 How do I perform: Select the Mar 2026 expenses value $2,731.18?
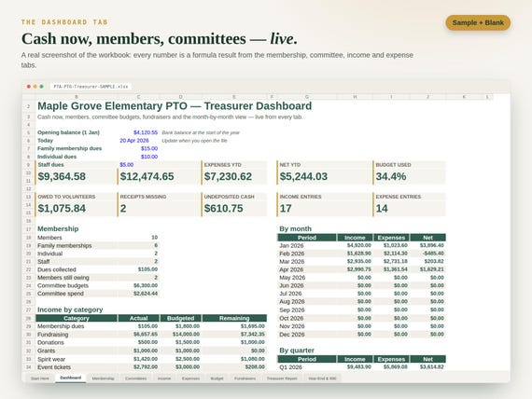pyautogui.click(x=396, y=261)
